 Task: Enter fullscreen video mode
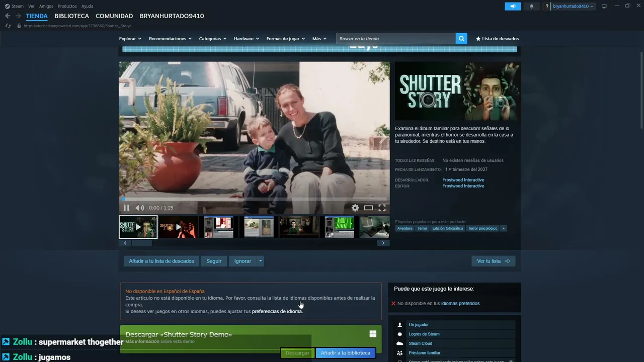[x=382, y=208]
